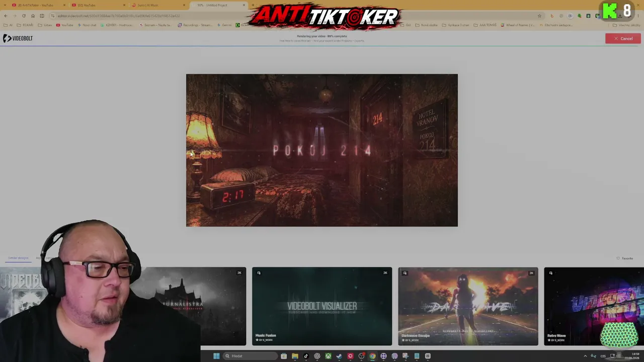Click the top-left icon on Retro Wave card

pyautogui.click(x=550, y=273)
